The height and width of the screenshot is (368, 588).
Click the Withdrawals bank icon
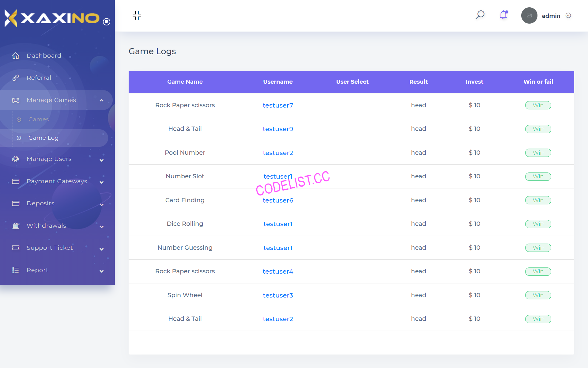16,226
